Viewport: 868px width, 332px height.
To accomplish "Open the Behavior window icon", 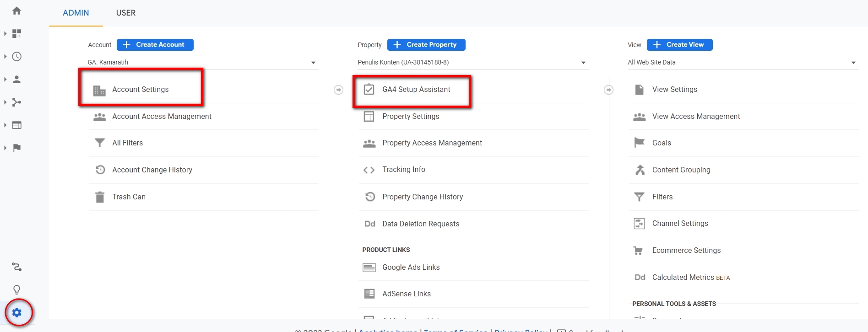I will click(17, 125).
